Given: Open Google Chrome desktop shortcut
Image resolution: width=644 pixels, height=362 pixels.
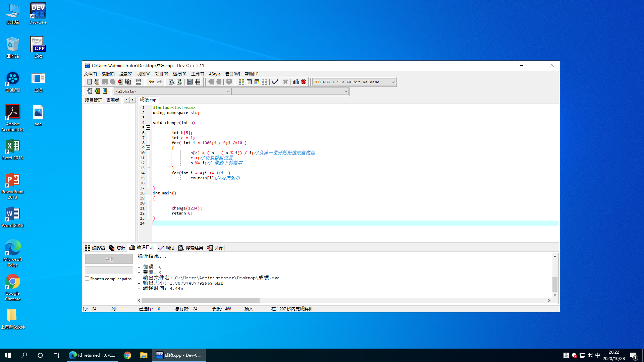Looking at the screenshot, I should [13, 288].
